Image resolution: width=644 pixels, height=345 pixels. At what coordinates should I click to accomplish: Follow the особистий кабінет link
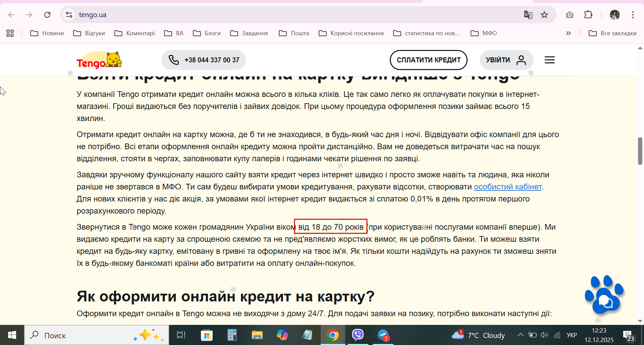point(508,187)
